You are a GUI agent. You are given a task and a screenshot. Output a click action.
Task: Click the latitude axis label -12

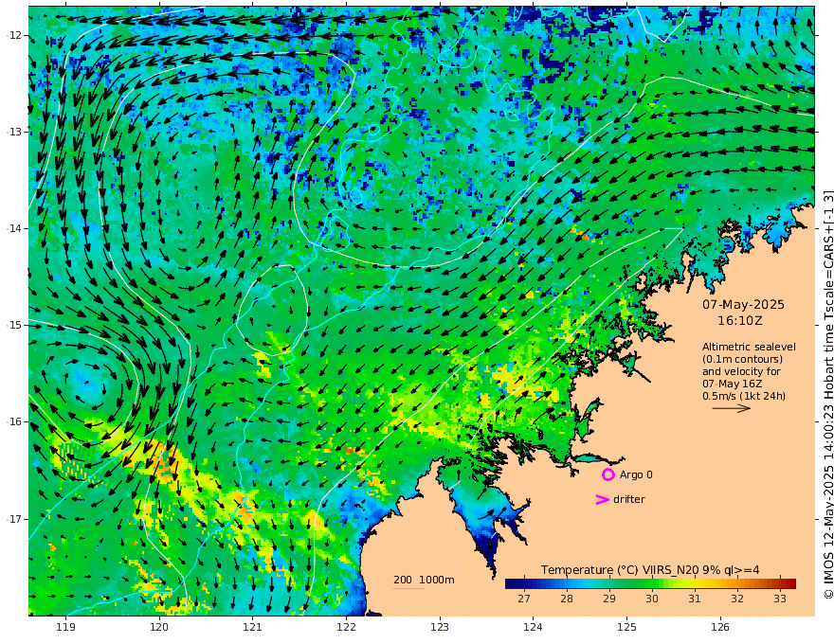tap(13, 36)
